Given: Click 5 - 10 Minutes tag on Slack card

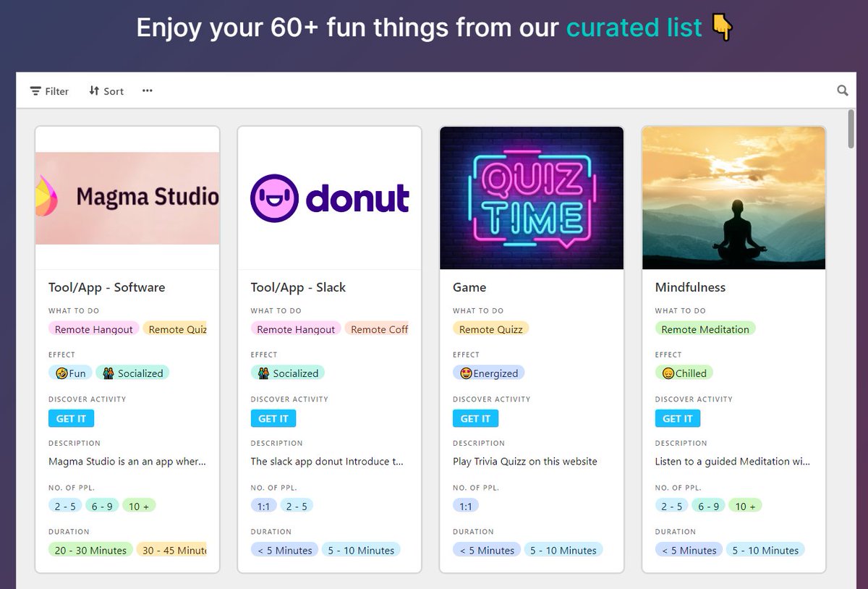Looking at the screenshot, I should [361, 550].
